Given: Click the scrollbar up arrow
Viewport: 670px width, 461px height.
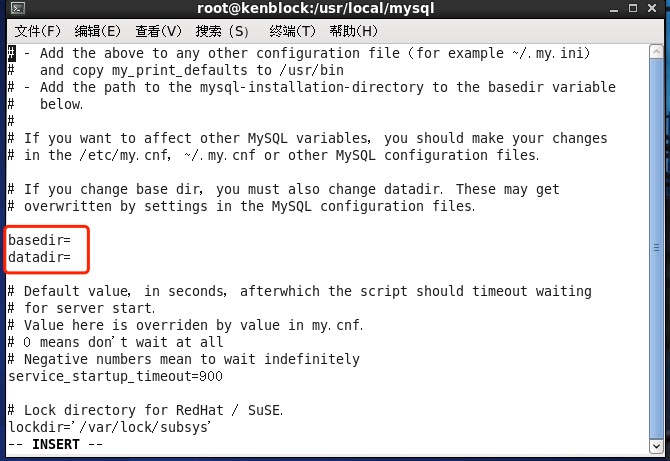Looking at the screenshot, I should pos(656,52).
